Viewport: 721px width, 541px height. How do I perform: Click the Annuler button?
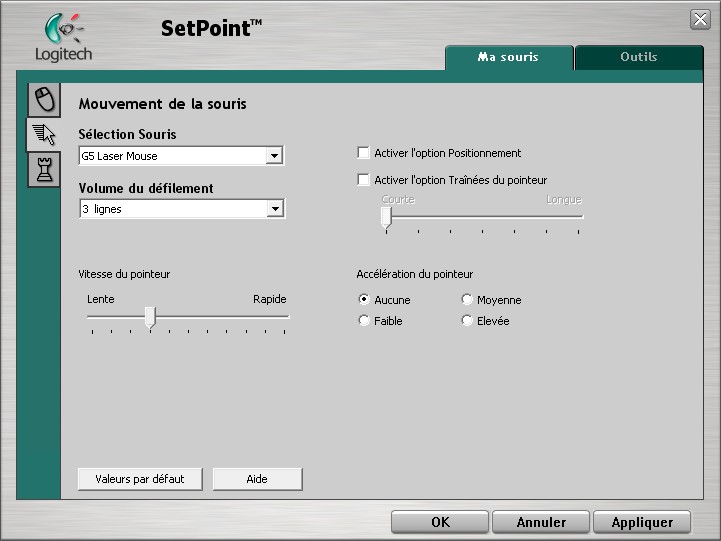tap(541, 522)
